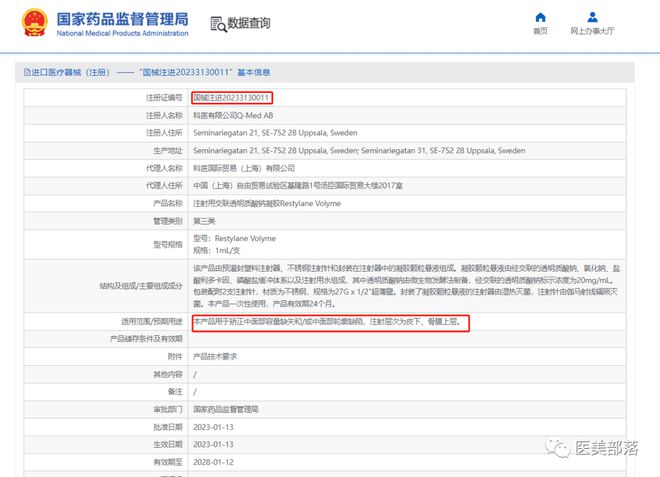Select the 有效期至 value 2028-01-12
660x477 pixels.
213,462
